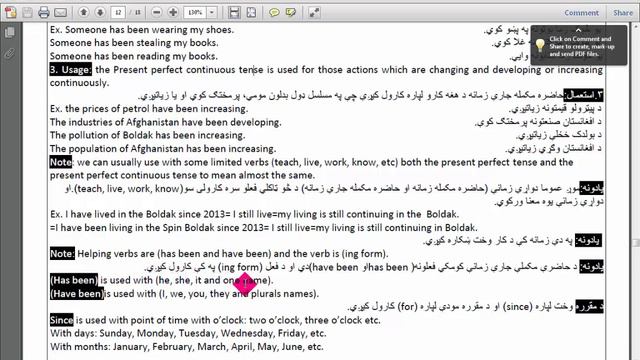Click "The population of Afghanistan" sentence

click(163, 149)
